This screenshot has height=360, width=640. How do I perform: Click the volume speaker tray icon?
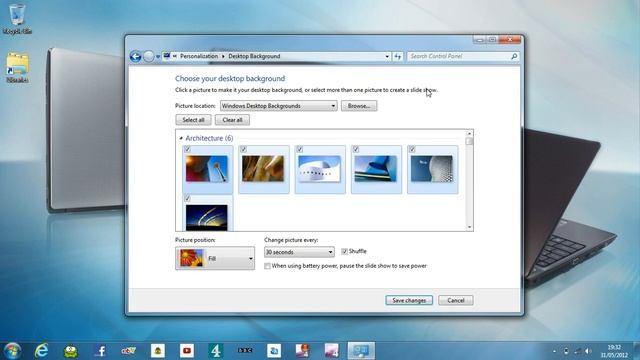tap(588, 351)
